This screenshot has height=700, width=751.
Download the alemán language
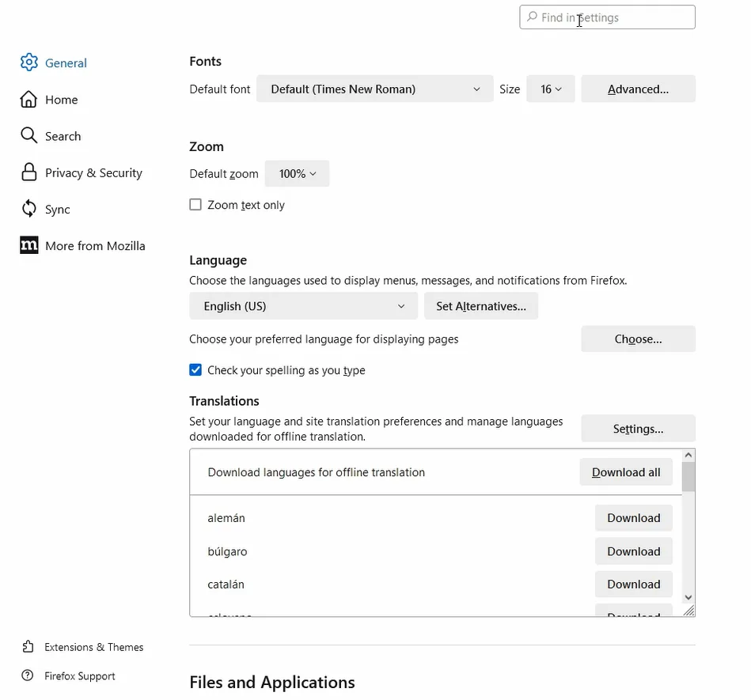634,517
